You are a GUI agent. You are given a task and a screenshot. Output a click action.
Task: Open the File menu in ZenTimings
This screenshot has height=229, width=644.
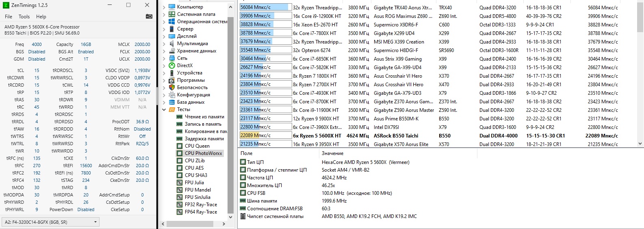(9, 17)
